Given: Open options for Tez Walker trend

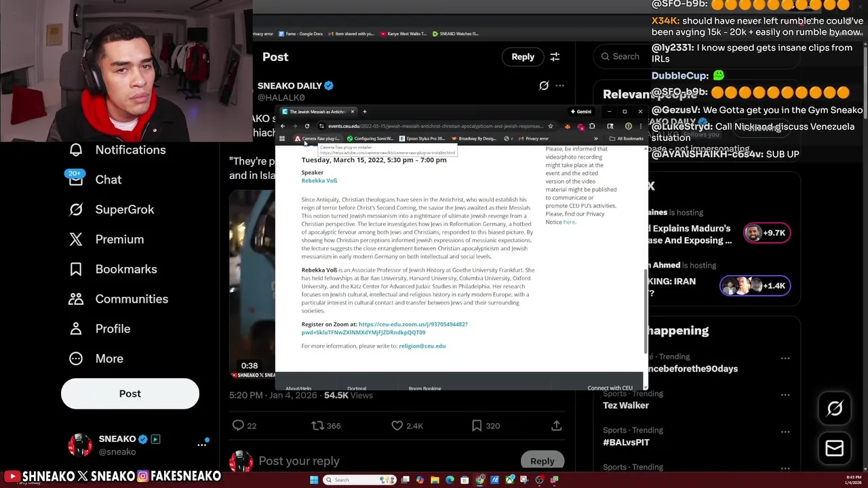Looking at the screenshot, I should coord(785,394).
